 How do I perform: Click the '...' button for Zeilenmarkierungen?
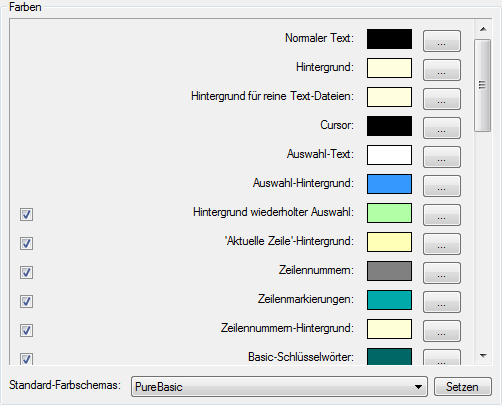[x=442, y=302]
